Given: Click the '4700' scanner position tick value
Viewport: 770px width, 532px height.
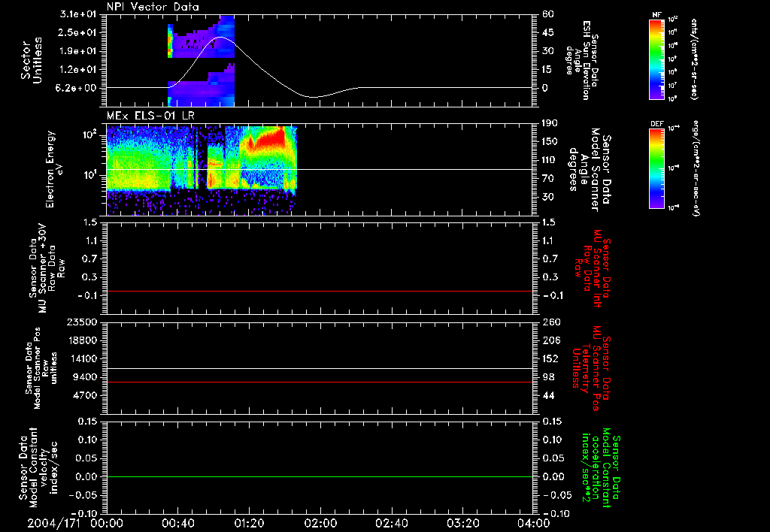Looking at the screenshot, I should (84, 395).
